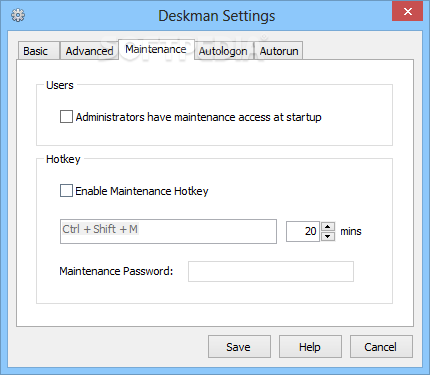Decrease minutes with the down arrow

(328, 236)
